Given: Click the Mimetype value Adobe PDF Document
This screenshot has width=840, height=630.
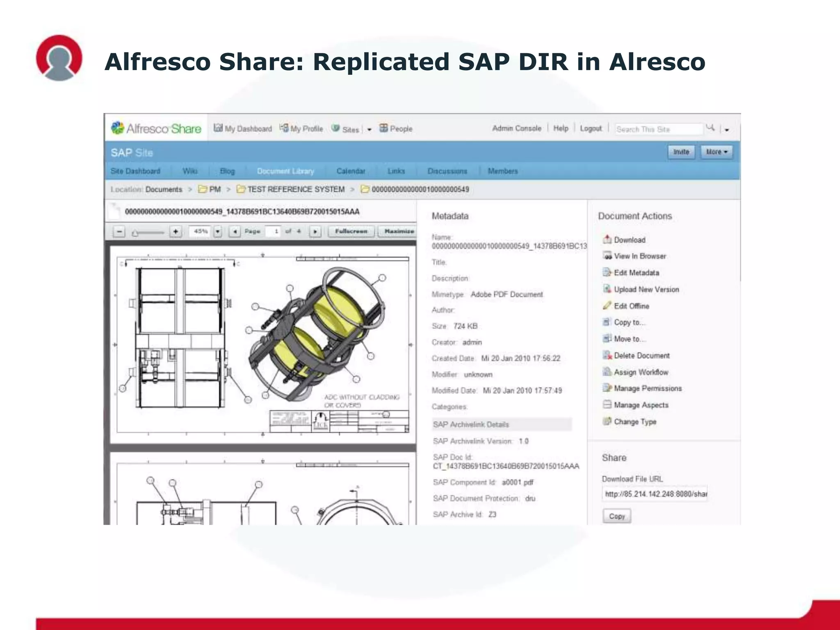Looking at the screenshot, I should 507,294.
